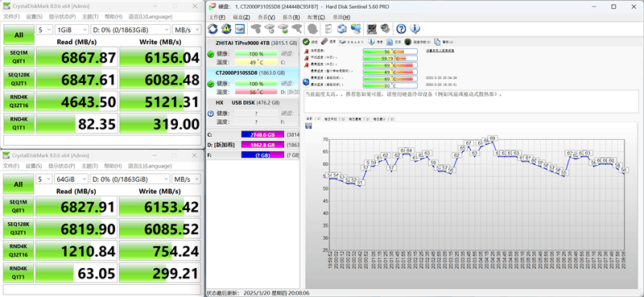Select the Temperature tab with thermometer icon

point(328,42)
